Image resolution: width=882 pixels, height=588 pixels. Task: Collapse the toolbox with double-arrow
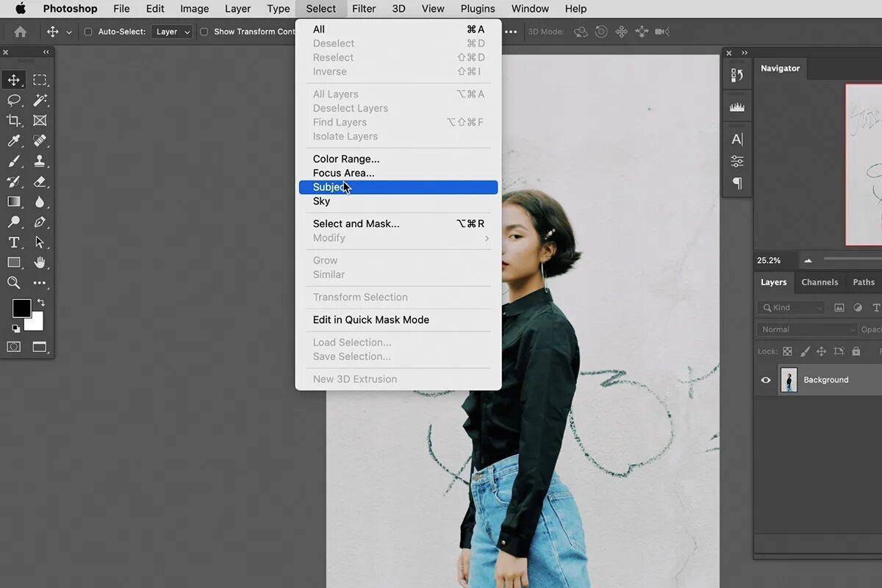tap(46, 52)
